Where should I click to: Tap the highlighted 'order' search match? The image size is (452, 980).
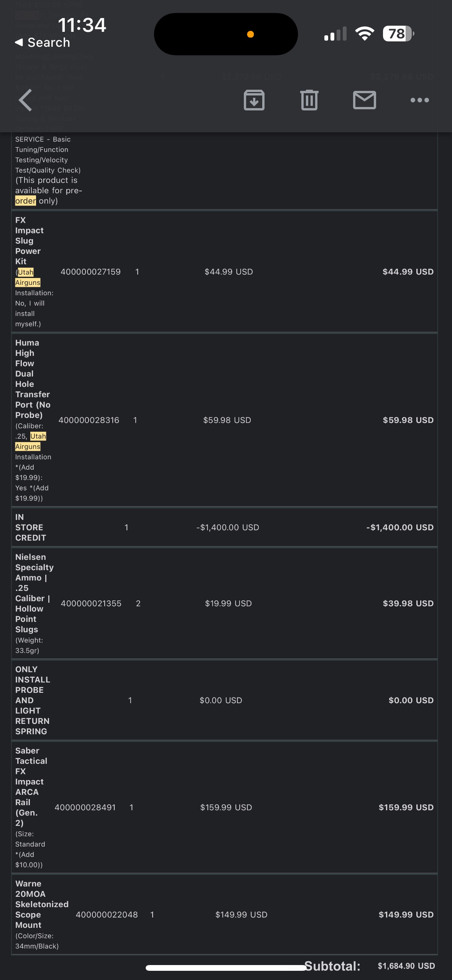coord(25,201)
